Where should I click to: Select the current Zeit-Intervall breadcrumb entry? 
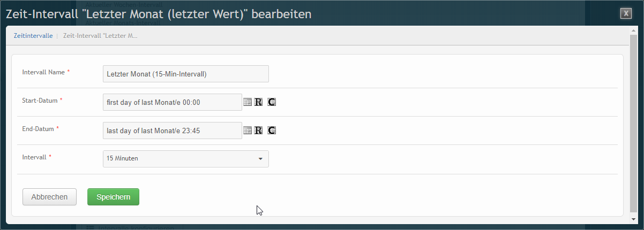[x=100, y=36]
